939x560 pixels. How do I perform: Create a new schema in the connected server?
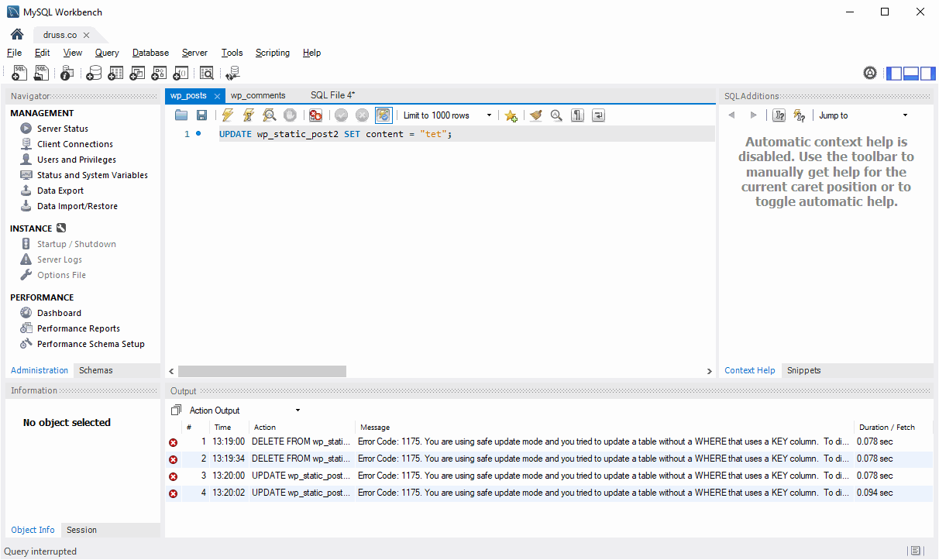pos(94,73)
